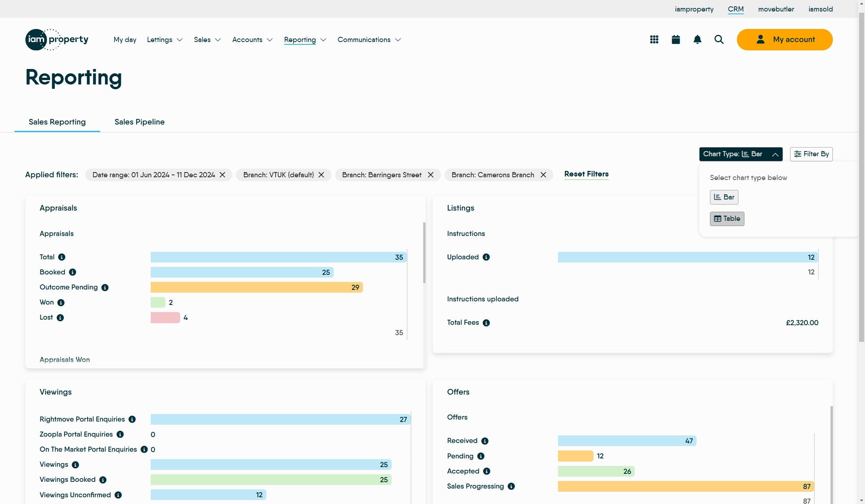Open the Filter By button
Image resolution: width=865 pixels, height=504 pixels.
[x=811, y=154]
